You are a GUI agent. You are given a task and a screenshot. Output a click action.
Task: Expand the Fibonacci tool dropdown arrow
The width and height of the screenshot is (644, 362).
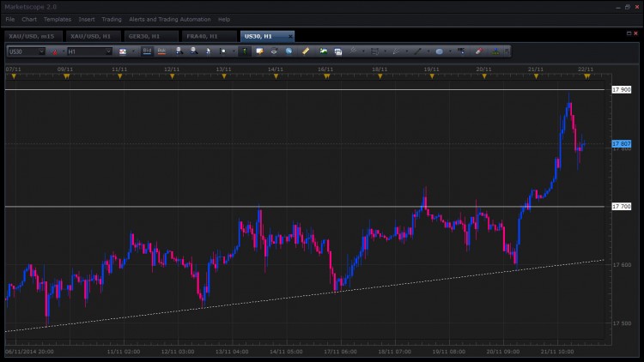tap(363, 51)
